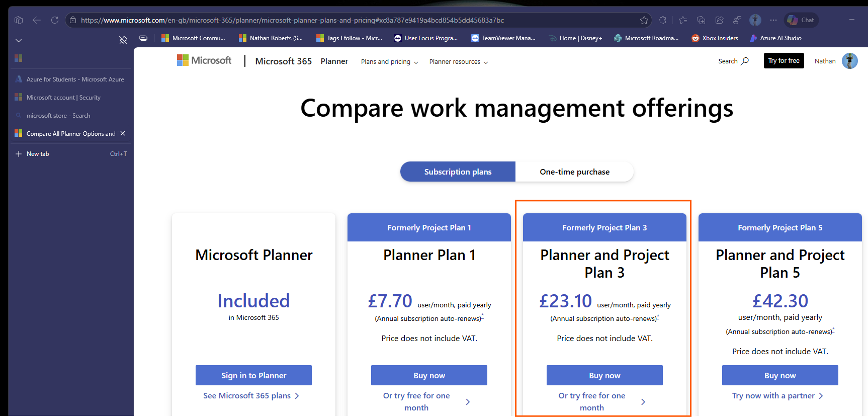Click the search magnifier icon
Viewport: 868px width, 417px height.
[x=745, y=61]
